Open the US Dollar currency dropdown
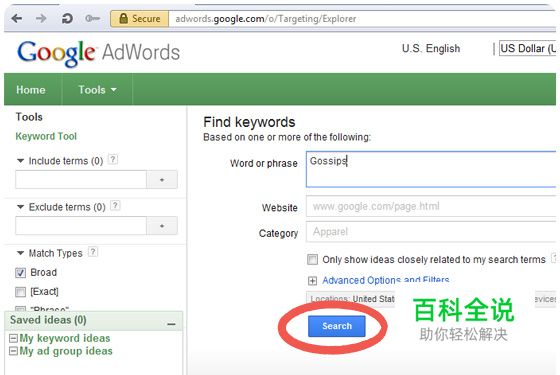 (x=528, y=49)
